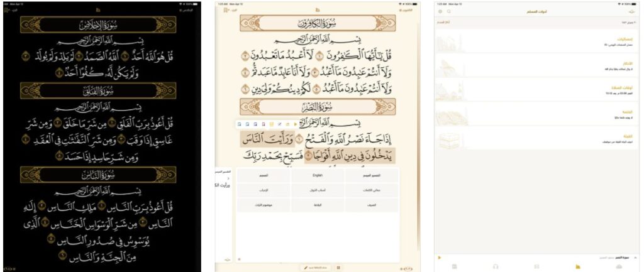Open settings gear in prayer times screen
The height and width of the screenshot is (272, 644).
pyautogui.click(x=440, y=11)
